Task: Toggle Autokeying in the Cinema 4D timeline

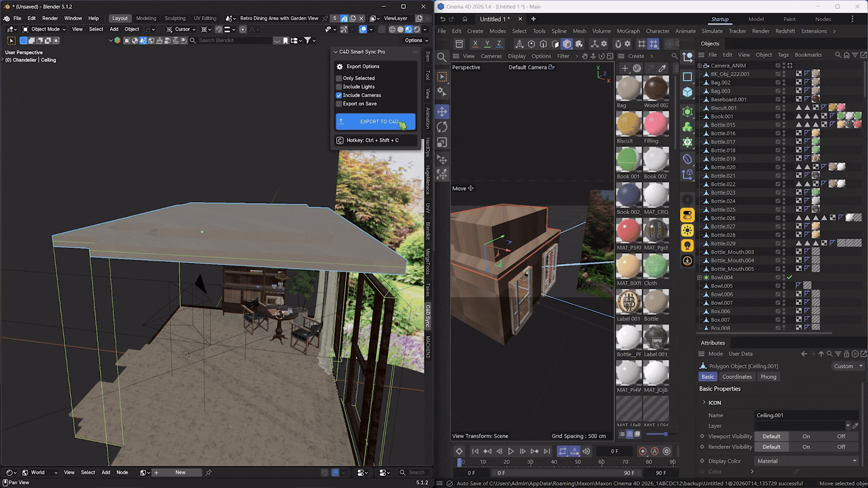Action: 654,451
